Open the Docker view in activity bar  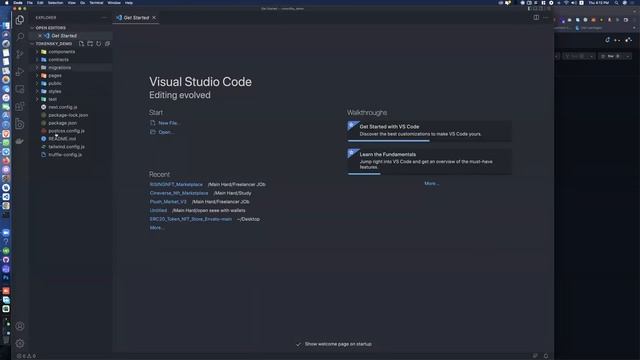(20, 141)
